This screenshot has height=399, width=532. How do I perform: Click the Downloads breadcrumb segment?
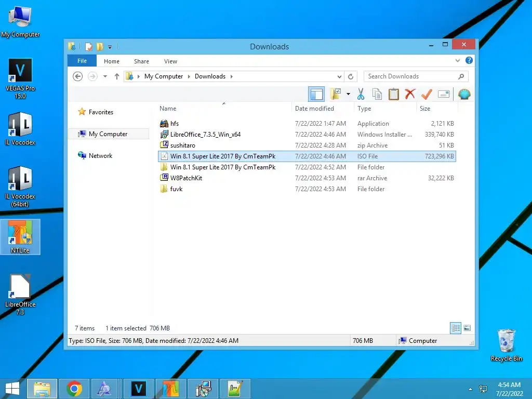(x=210, y=76)
